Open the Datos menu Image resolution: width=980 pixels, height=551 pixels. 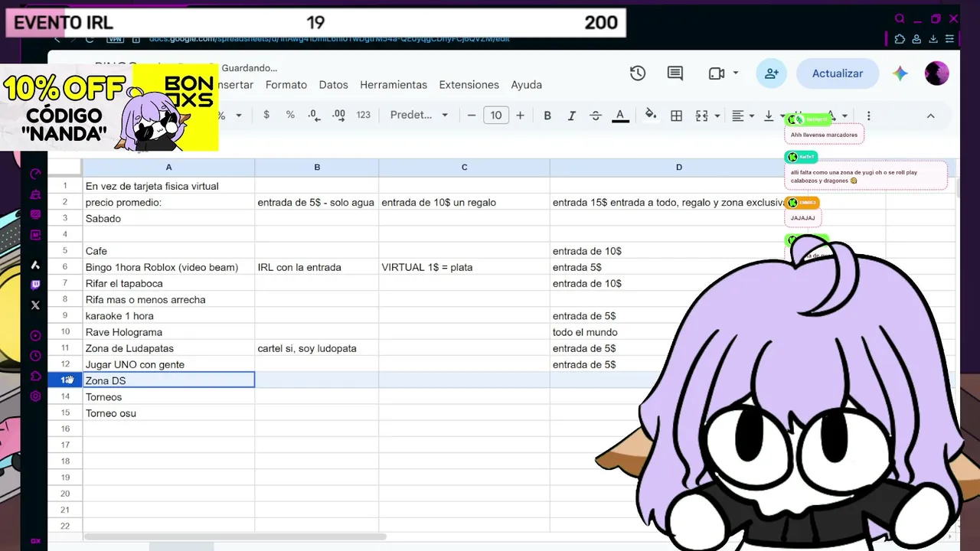[x=333, y=85]
